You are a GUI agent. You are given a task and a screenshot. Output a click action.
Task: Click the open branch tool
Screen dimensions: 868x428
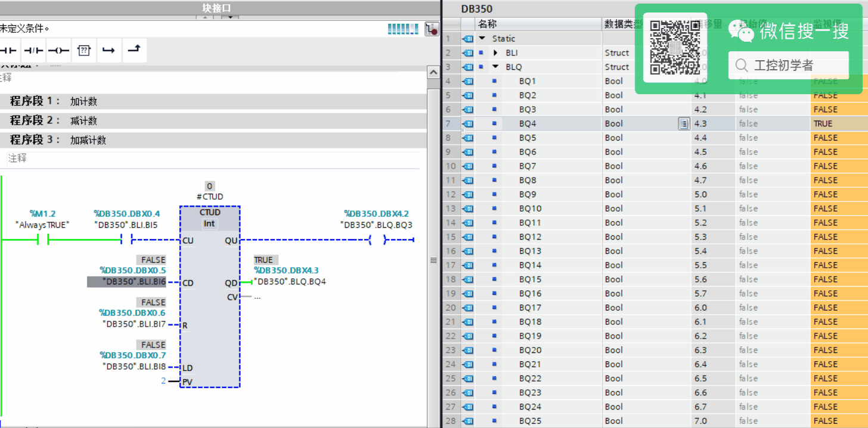click(x=109, y=51)
